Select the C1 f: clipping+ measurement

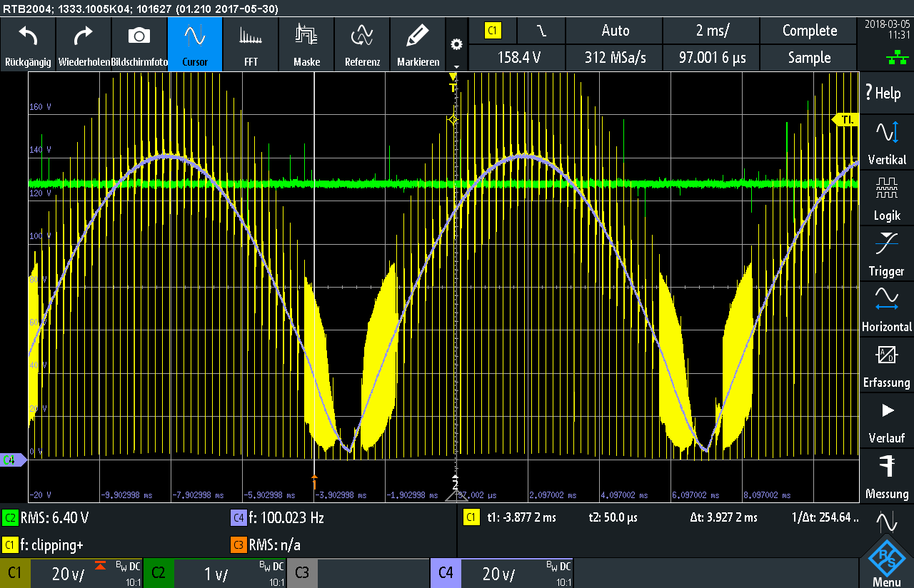(x=44, y=545)
